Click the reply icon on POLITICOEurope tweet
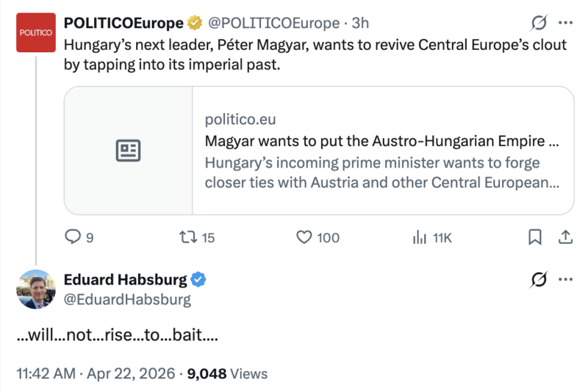 click(x=73, y=237)
